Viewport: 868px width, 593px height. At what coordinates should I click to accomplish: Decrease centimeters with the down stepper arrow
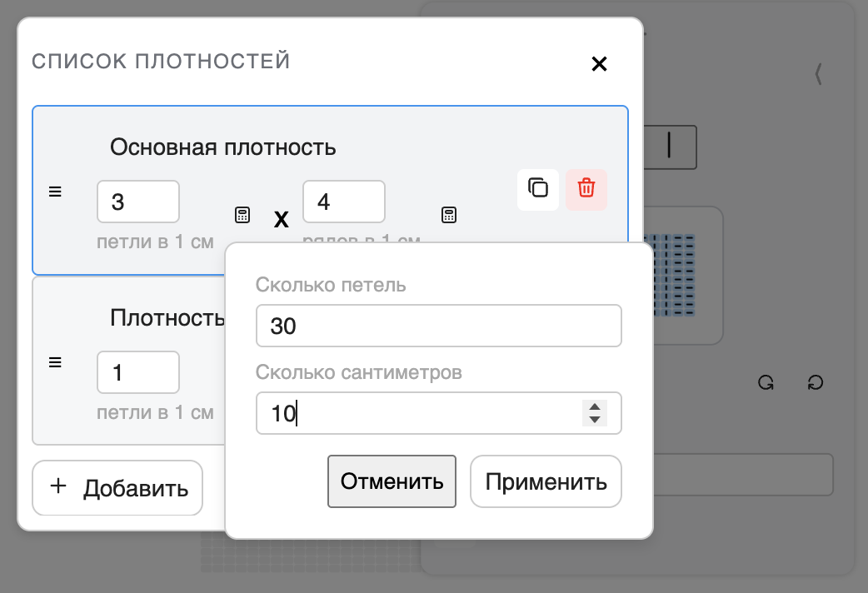[x=595, y=420]
